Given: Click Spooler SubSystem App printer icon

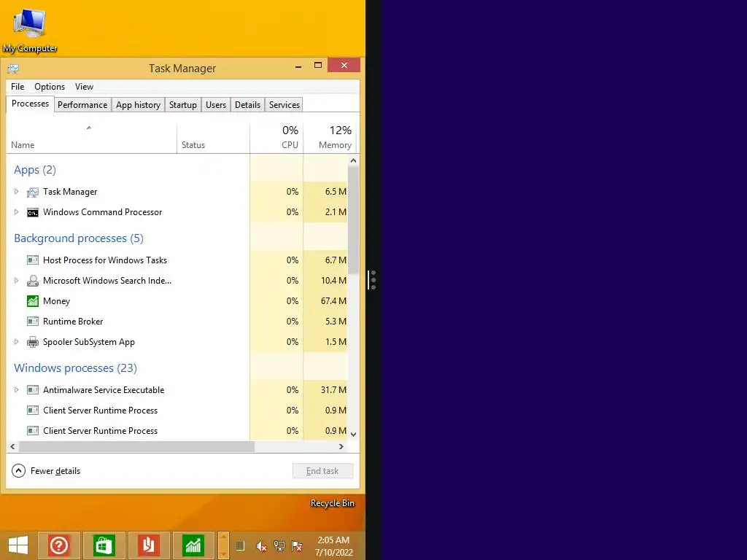Looking at the screenshot, I should coord(33,342).
